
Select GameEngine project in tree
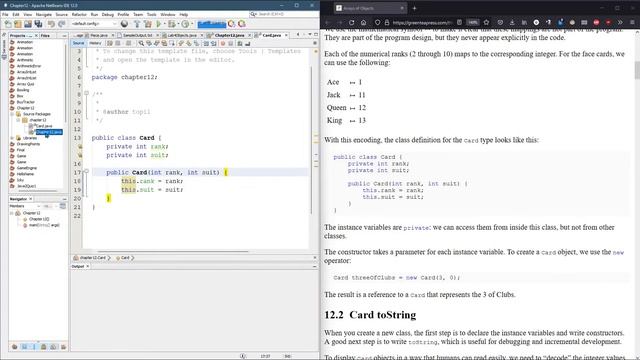(x=27, y=168)
